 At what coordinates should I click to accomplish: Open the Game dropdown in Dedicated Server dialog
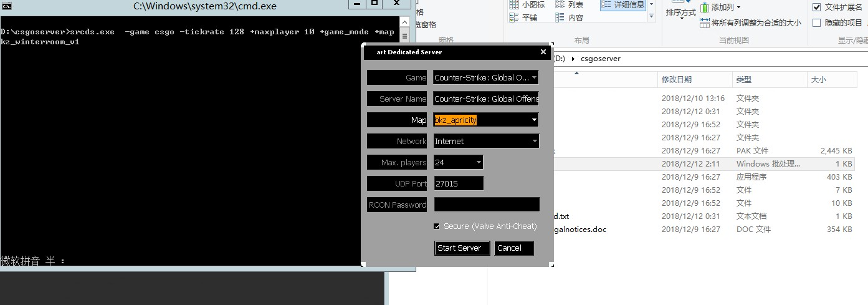tap(534, 78)
